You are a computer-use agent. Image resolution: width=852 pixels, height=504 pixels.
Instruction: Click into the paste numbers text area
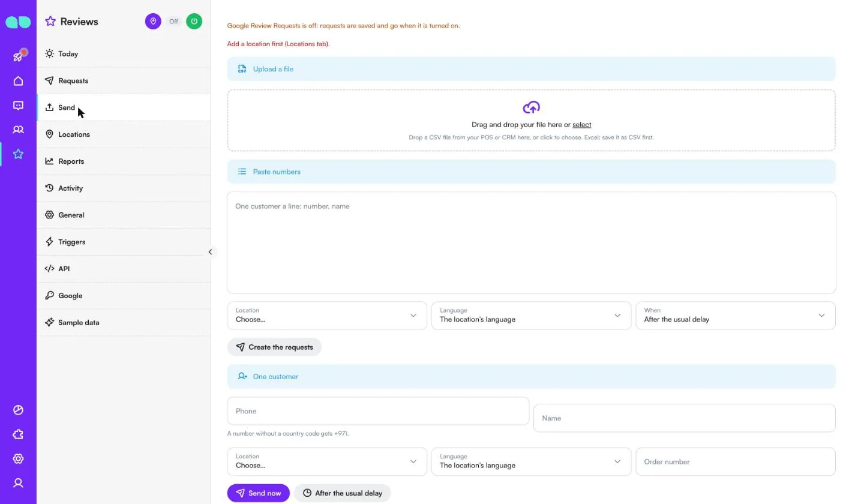[x=531, y=242]
